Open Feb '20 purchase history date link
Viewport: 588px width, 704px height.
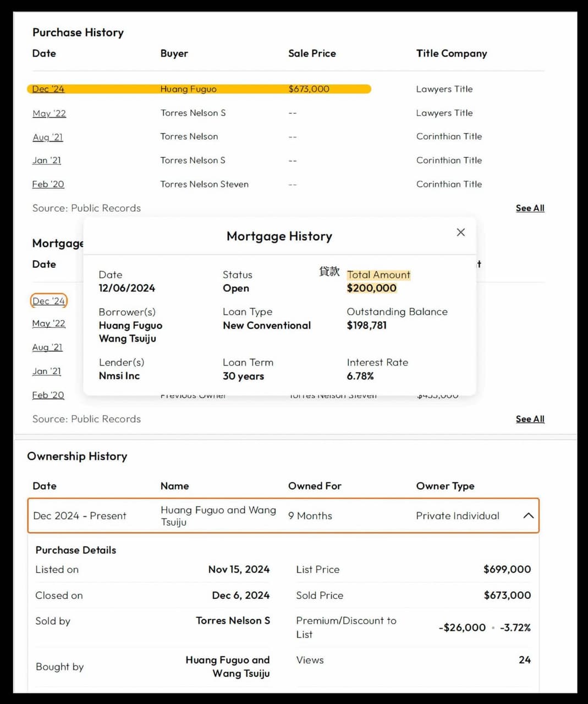[x=48, y=184]
